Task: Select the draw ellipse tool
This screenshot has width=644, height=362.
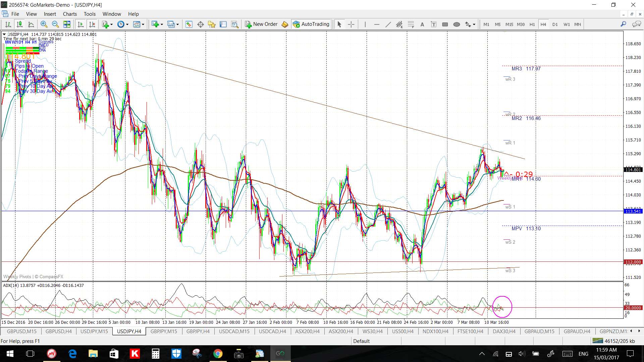Action: pyautogui.click(x=457, y=24)
